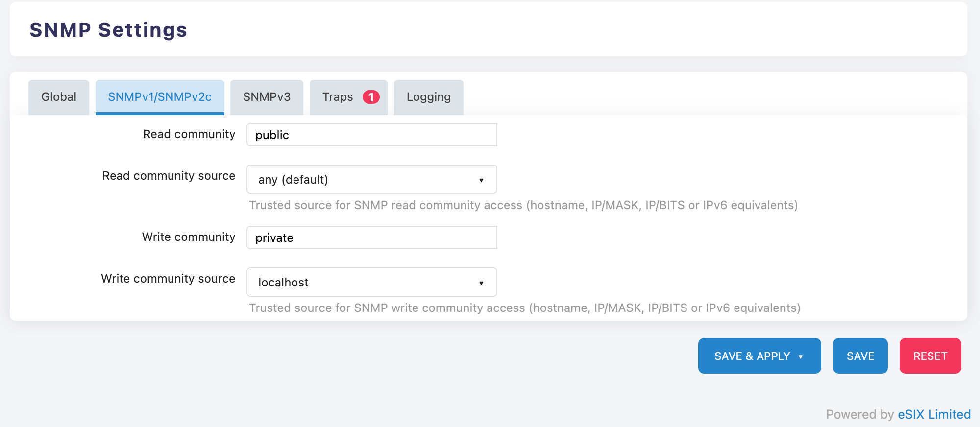
Task: Open the SNMPv3 tab
Action: [267, 97]
